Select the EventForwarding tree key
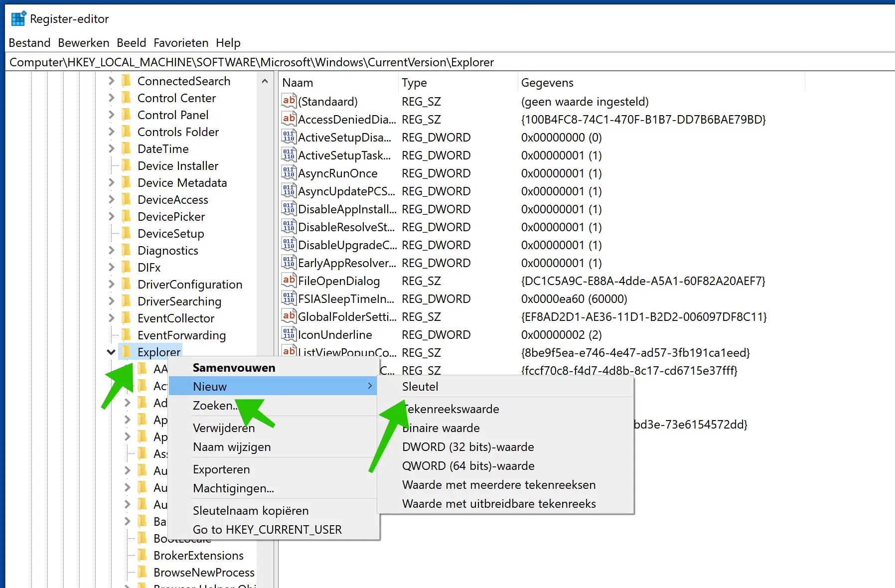 point(181,335)
